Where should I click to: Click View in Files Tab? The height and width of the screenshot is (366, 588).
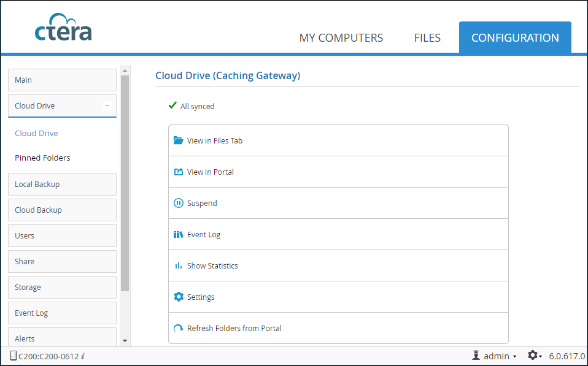(x=339, y=140)
